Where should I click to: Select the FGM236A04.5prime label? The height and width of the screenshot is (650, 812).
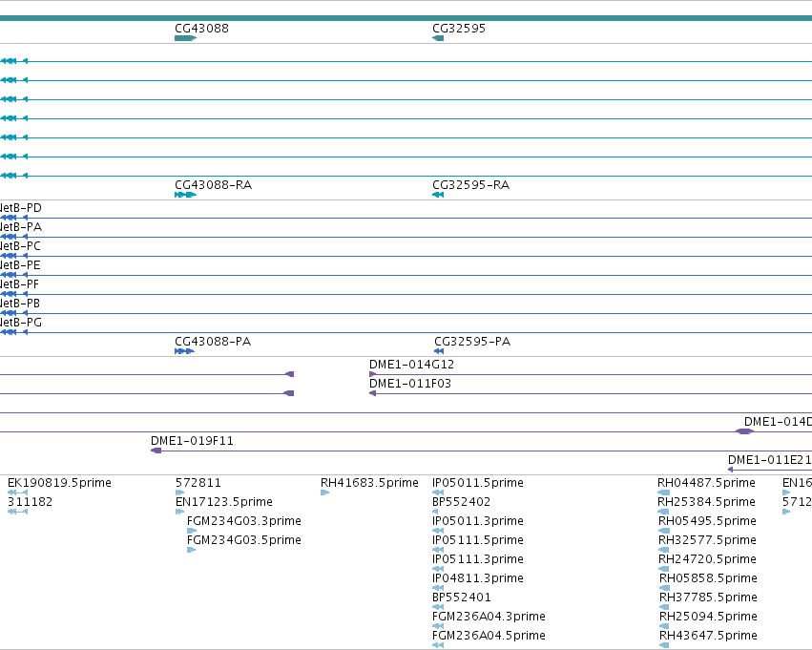(489, 636)
